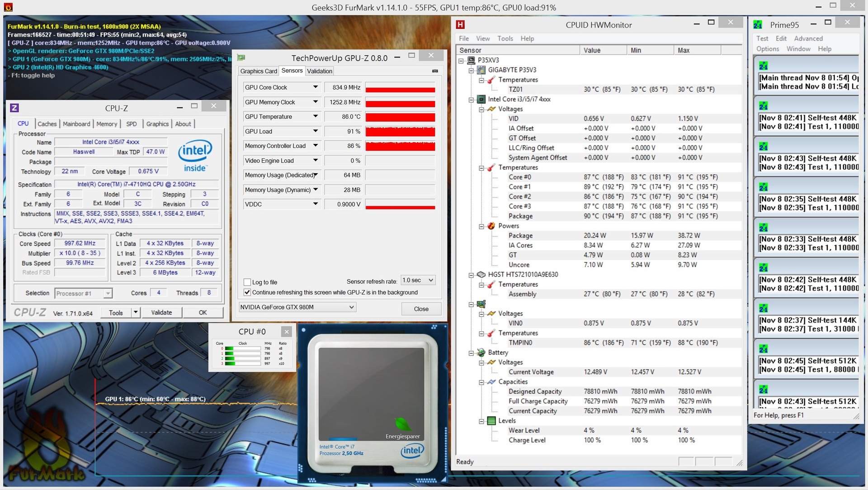Click the Battery icon in the HWMonitor tree
Image resolution: width=868 pixels, height=490 pixels.
click(481, 352)
